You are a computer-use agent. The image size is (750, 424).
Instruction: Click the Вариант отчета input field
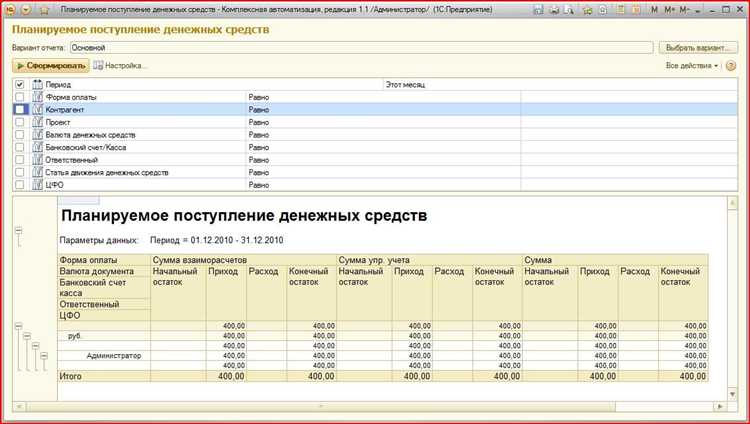click(361, 48)
